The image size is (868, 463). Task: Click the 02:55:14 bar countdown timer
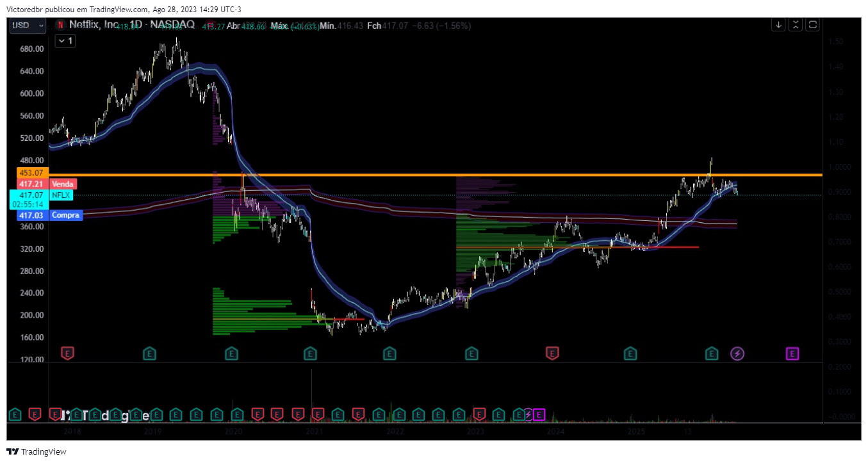click(x=29, y=204)
